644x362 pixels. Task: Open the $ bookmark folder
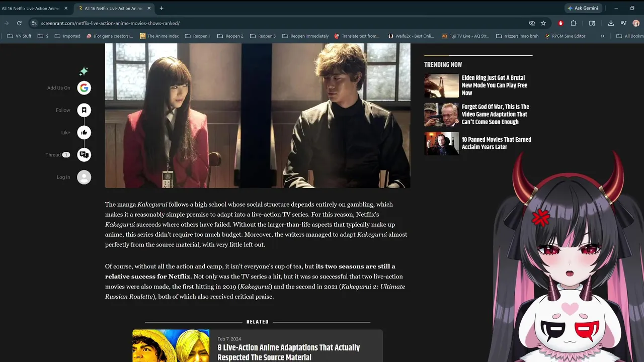tap(43, 36)
